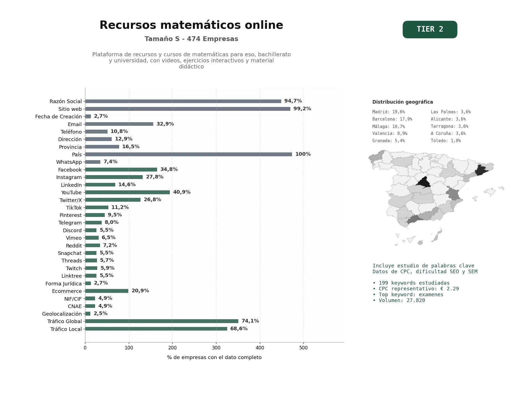Viewport: 532px width, 399px height.
Task: Click the NIF/CIF label
Action: pyautogui.click(x=73, y=299)
